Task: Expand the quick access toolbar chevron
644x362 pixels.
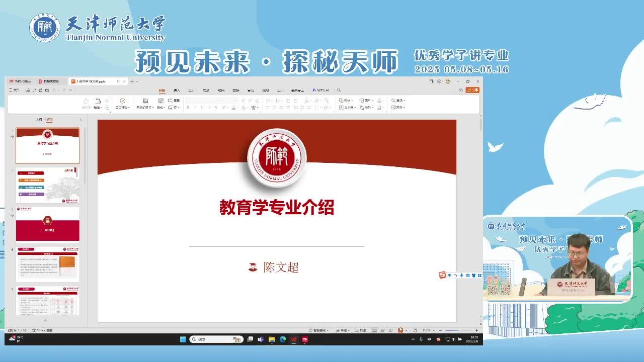Action: [x=70, y=90]
